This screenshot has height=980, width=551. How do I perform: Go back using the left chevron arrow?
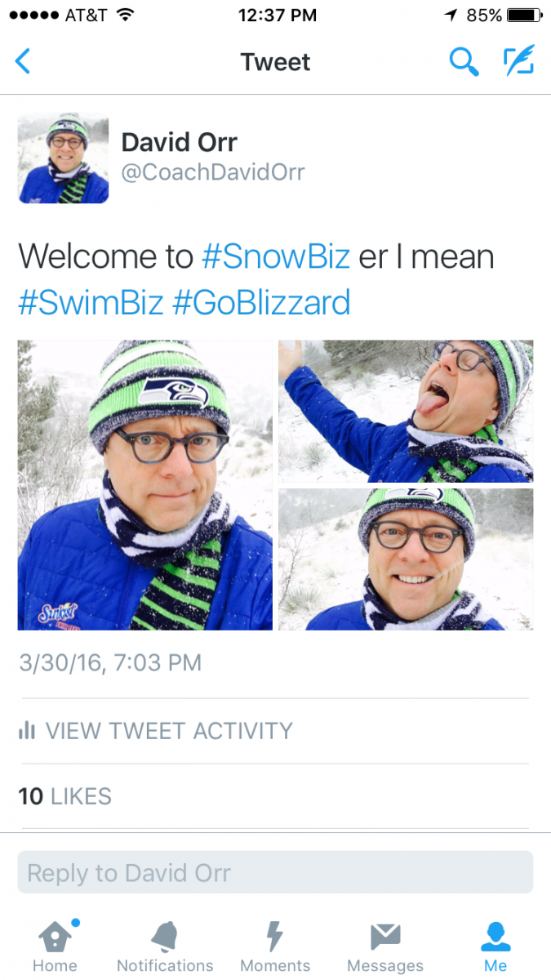point(23,61)
